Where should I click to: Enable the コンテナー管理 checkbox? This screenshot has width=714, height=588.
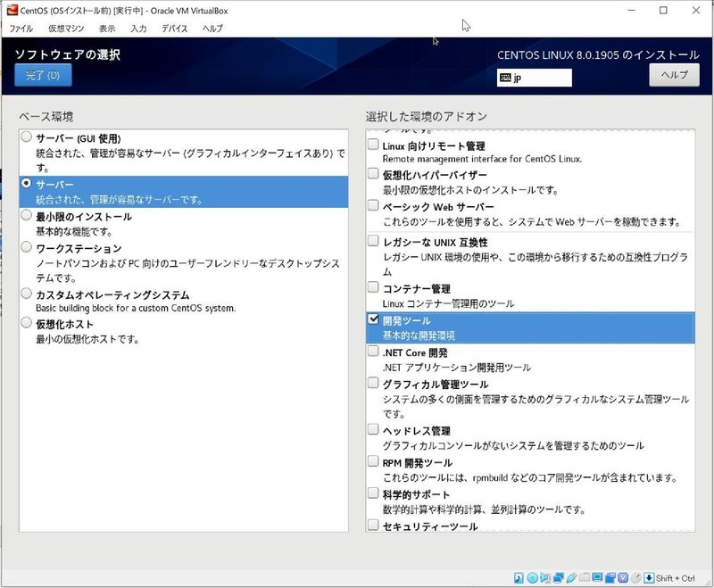(x=373, y=287)
